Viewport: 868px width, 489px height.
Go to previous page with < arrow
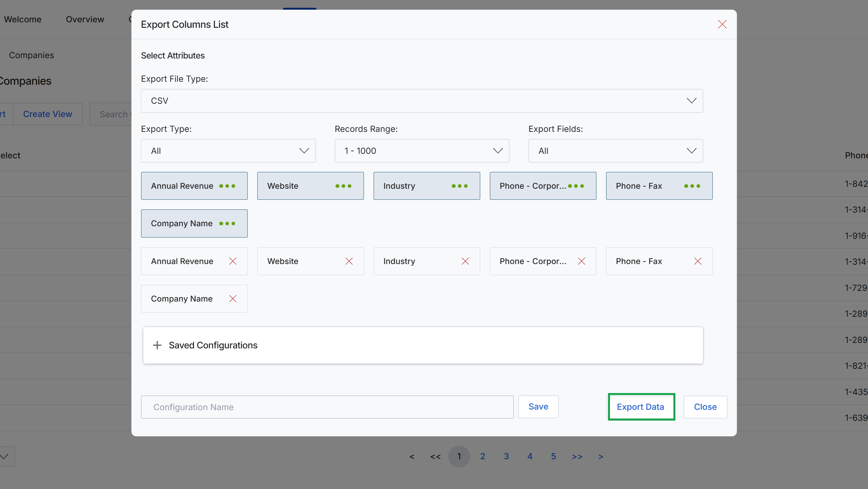point(412,457)
